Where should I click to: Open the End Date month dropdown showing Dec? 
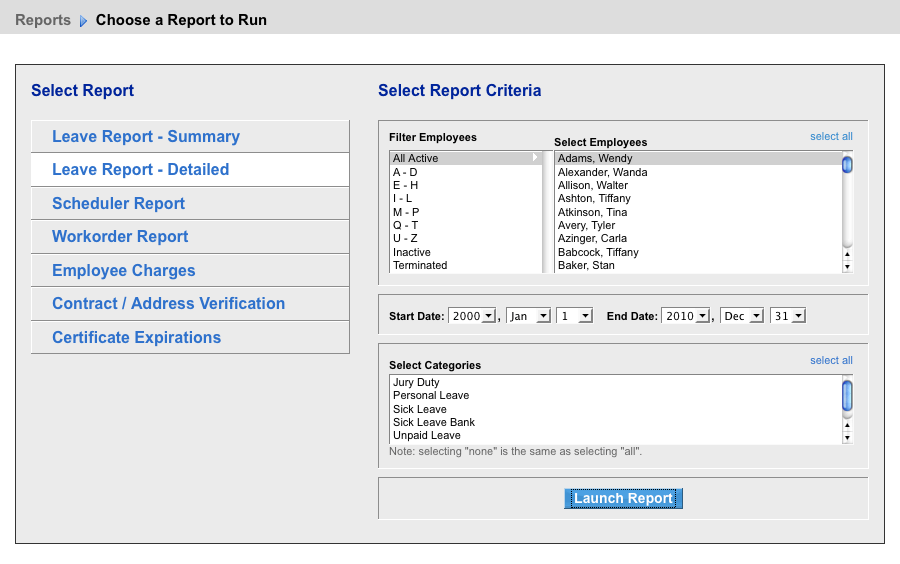point(742,316)
